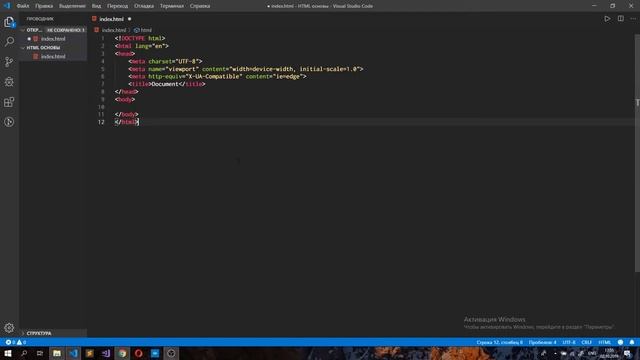This screenshot has height=360, width=640.
Task: Open File Explorer from the taskbar
Action: tap(57, 353)
